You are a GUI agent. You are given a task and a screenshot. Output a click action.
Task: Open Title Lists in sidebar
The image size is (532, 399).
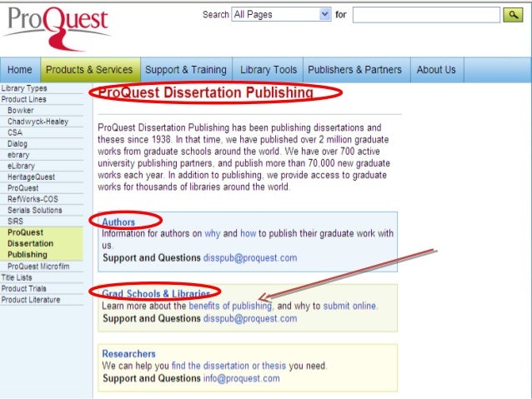[x=17, y=277]
